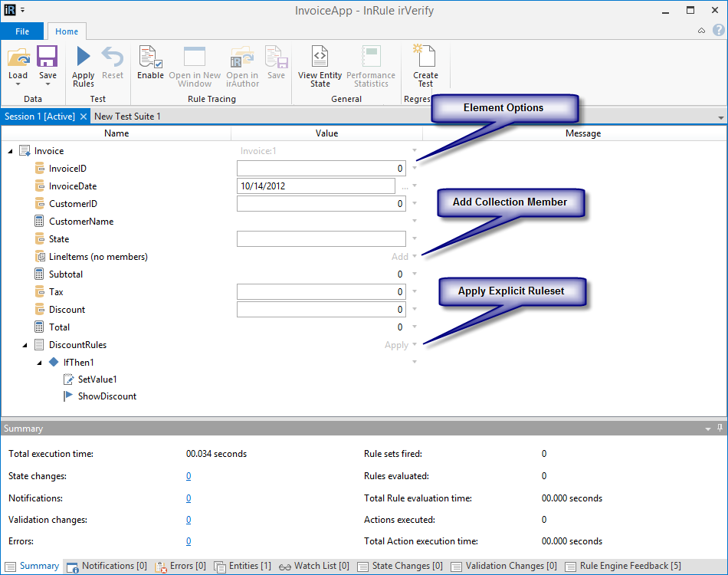Click the Load data icon
This screenshot has height=575, width=728.
tap(18, 58)
